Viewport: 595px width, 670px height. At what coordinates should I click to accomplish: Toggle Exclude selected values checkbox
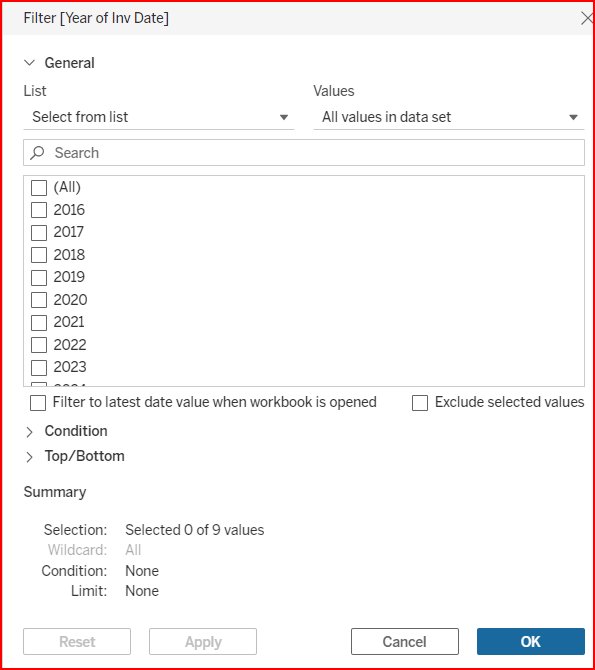click(420, 403)
